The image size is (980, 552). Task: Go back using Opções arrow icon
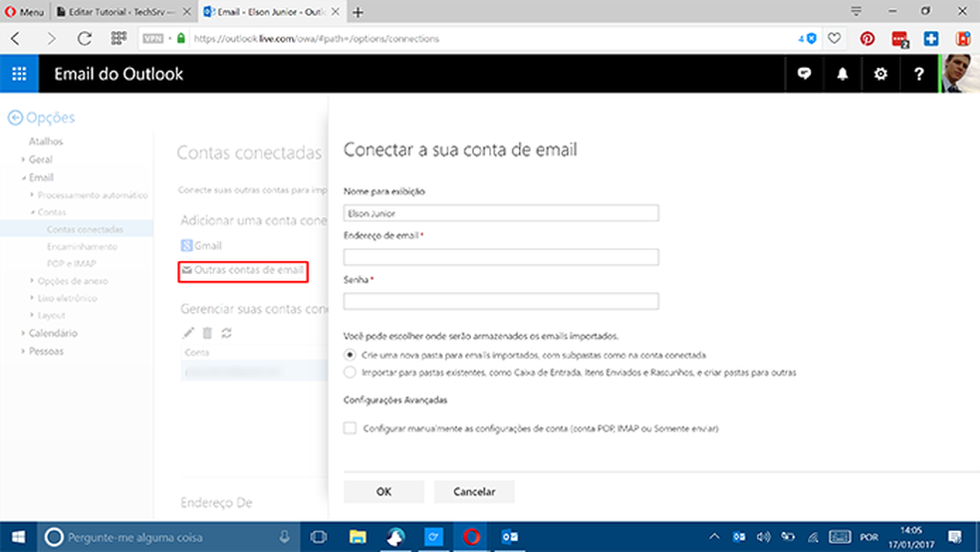pos(15,118)
